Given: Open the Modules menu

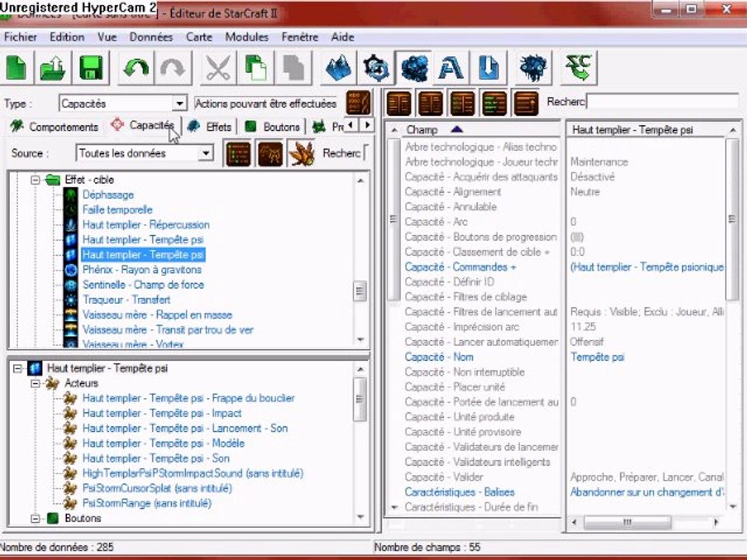Looking at the screenshot, I should click(x=247, y=37).
